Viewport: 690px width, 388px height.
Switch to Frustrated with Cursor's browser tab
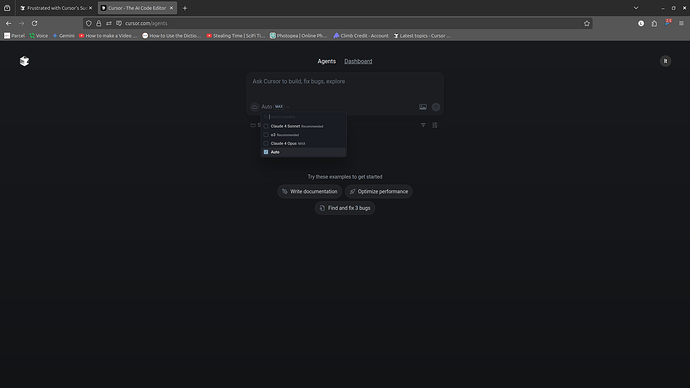tap(56, 8)
